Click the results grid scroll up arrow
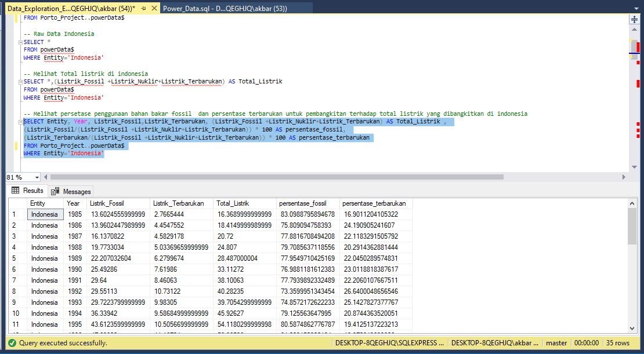This screenshot has width=644, height=354. (632, 203)
